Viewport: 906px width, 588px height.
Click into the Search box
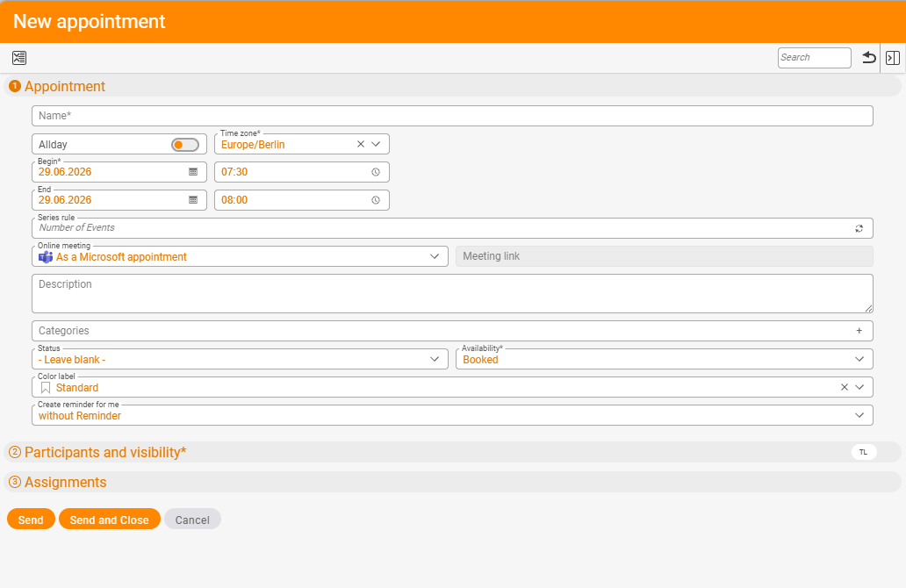coord(814,58)
